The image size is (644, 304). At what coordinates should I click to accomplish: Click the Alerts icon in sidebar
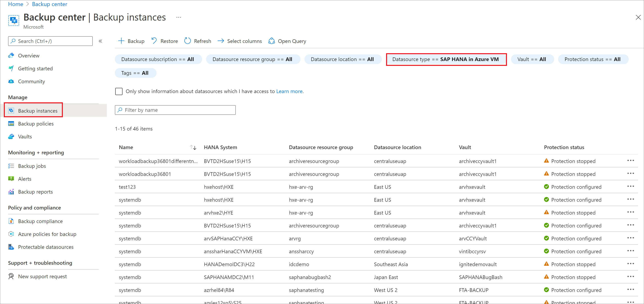click(x=11, y=178)
